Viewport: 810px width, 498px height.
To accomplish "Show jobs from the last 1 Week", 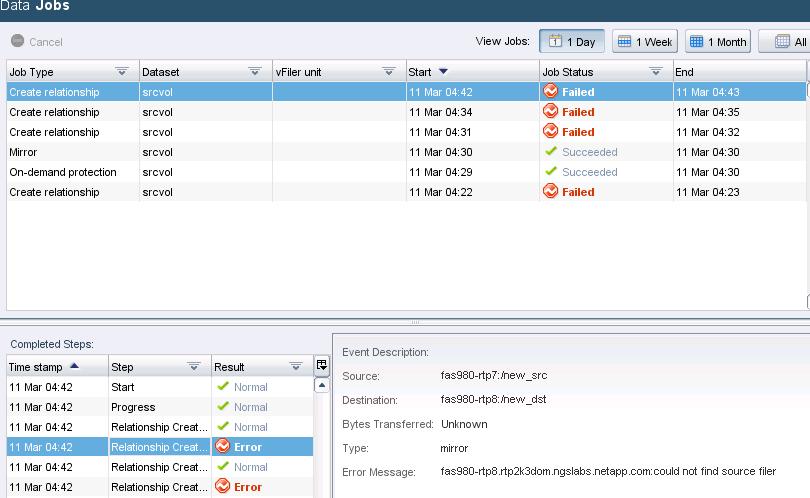I will pos(645,41).
